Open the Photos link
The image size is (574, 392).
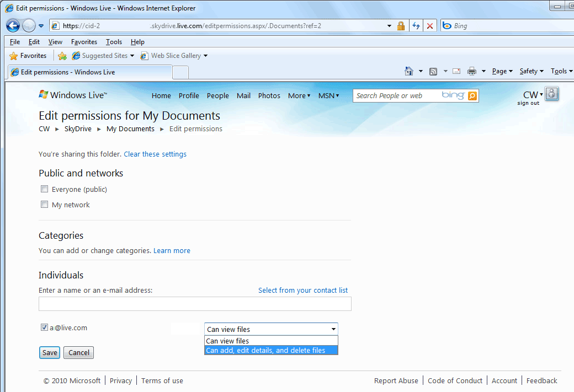click(x=269, y=95)
